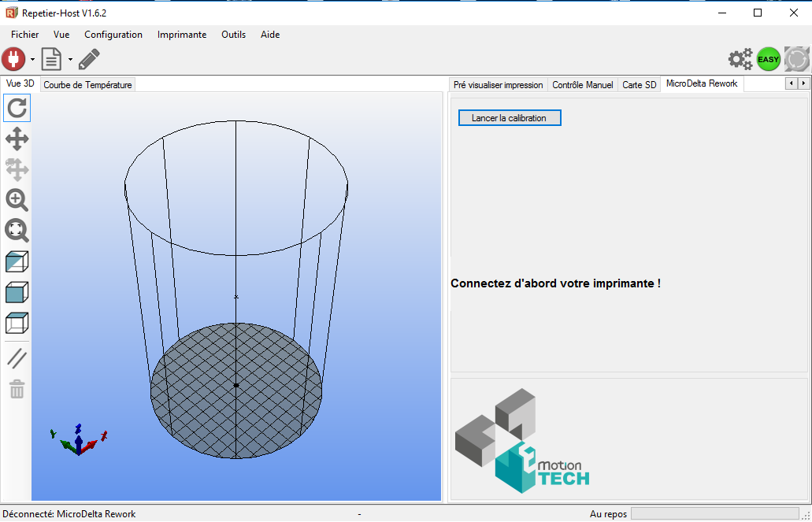Viewport: 812px width, 522px height.
Task: Click the red Connect plug icon
Action: pyautogui.click(x=13, y=60)
